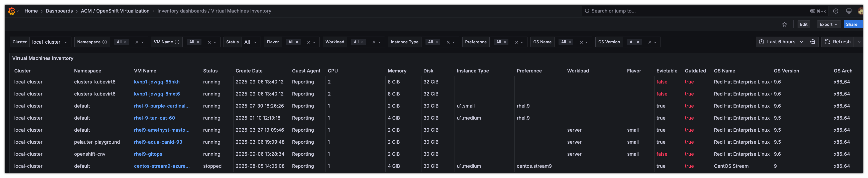The width and height of the screenshot is (868, 178).
Task: Open the Status filter dropdown
Action: click(x=251, y=42)
